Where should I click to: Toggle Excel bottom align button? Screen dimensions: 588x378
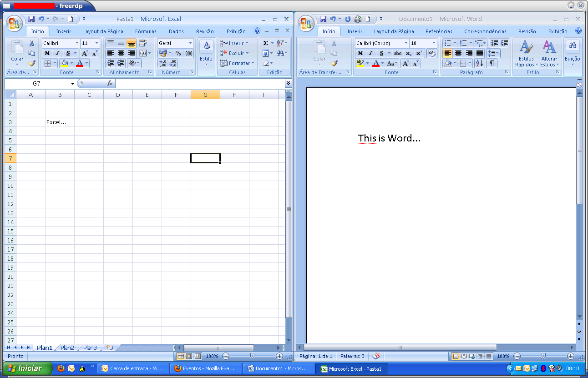pyautogui.click(x=131, y=43)
